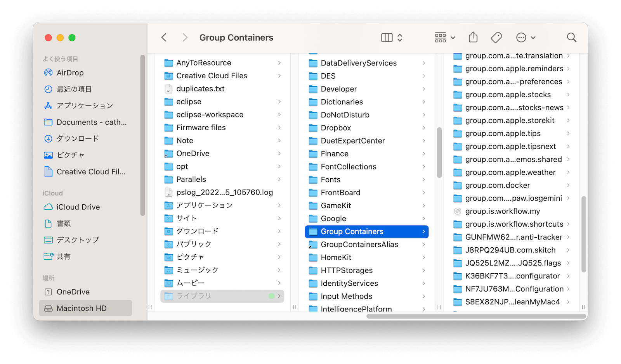The height and width of the screenshot is (364, 621).
Task: Select the Creative Cloud Files folder
Action: click(x=222, y=76)
